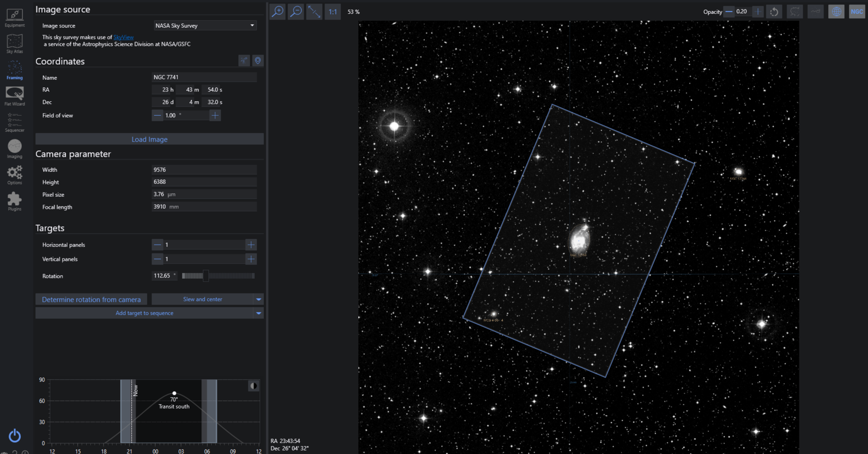Click the 53 % zoom level text
Screen dimensions: 868x454
pos(354,12)
